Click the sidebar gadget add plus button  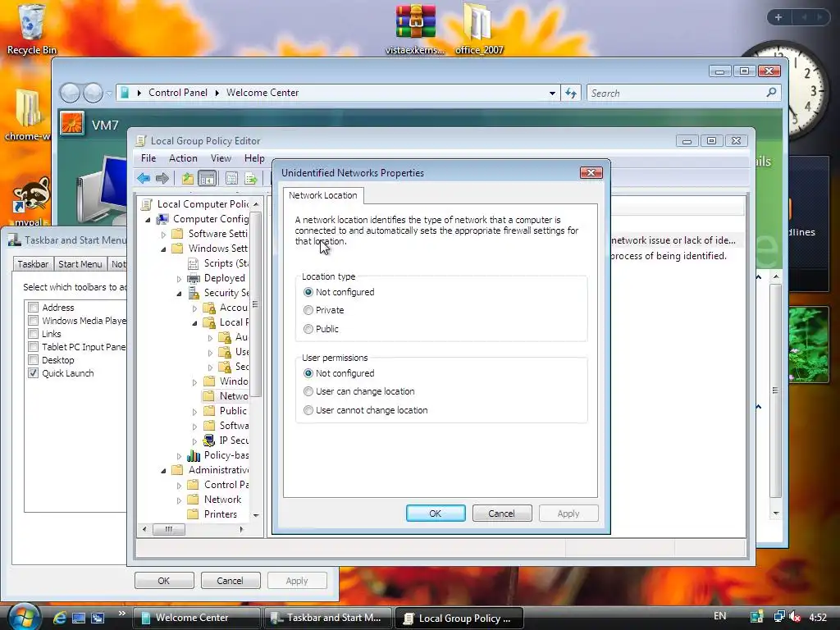click(x=778, y=17)
